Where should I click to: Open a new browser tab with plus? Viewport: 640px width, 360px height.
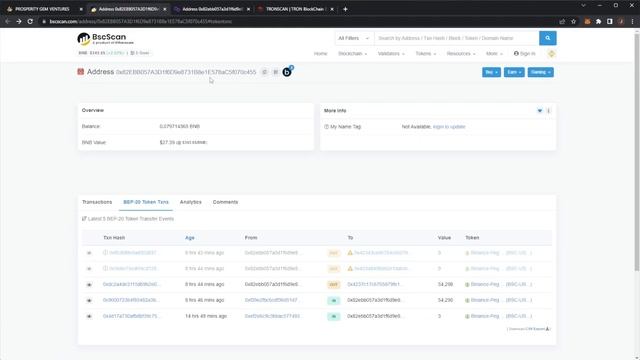click(345, 9)
